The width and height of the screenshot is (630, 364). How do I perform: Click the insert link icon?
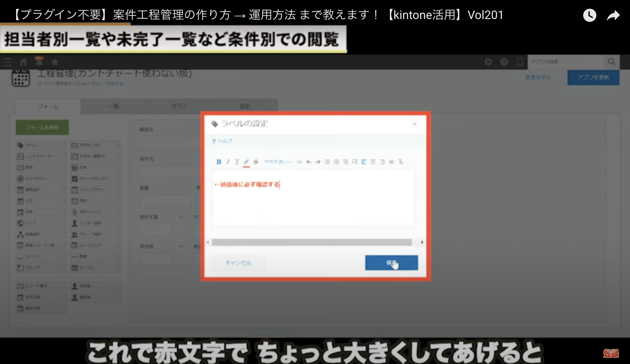[299, 162]
